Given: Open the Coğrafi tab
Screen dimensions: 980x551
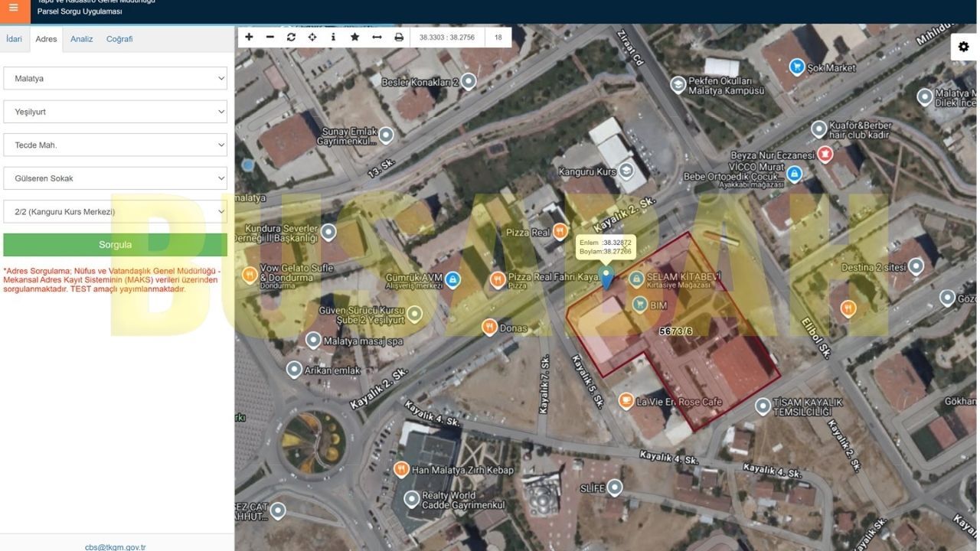Looking at the screenshot, I should (x=119, y=39).
